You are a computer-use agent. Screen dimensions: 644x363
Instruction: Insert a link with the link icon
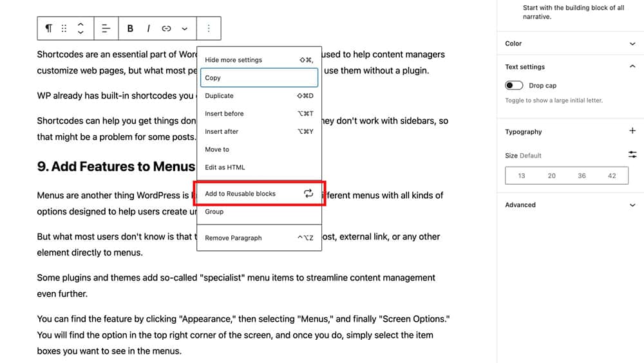pyautogui.click(x=166, y=28)
